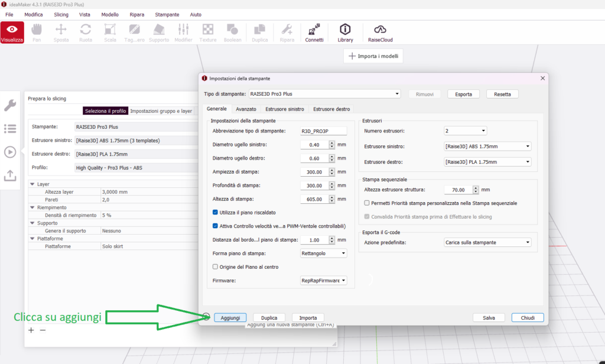605x364 pixels.
Task: Click the play slicing sidebar icon
Action: (x=10, y=152)
